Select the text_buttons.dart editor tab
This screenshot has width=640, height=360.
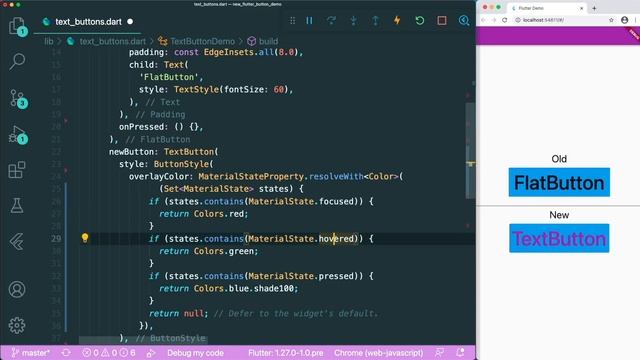[x=87, y=22]
